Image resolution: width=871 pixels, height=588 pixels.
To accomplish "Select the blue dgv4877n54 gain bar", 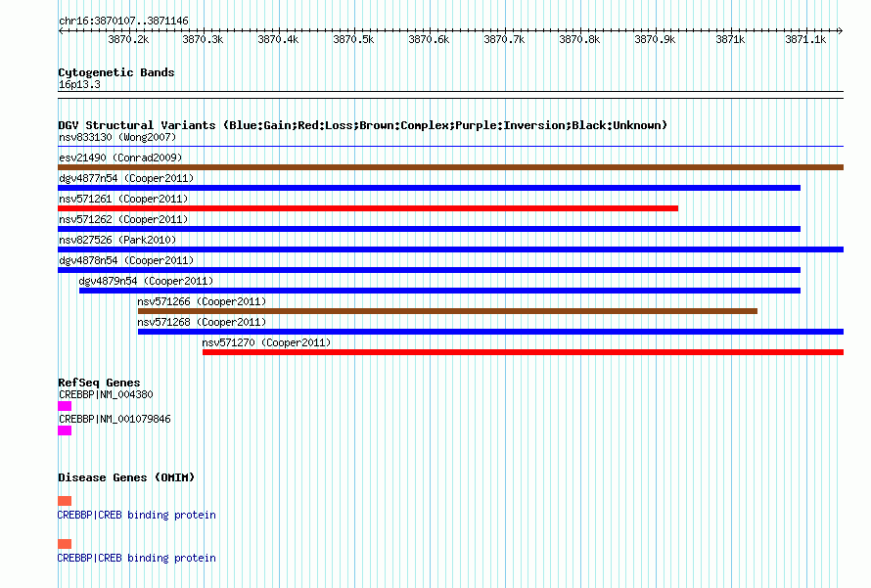I will [x=429, y=188].
